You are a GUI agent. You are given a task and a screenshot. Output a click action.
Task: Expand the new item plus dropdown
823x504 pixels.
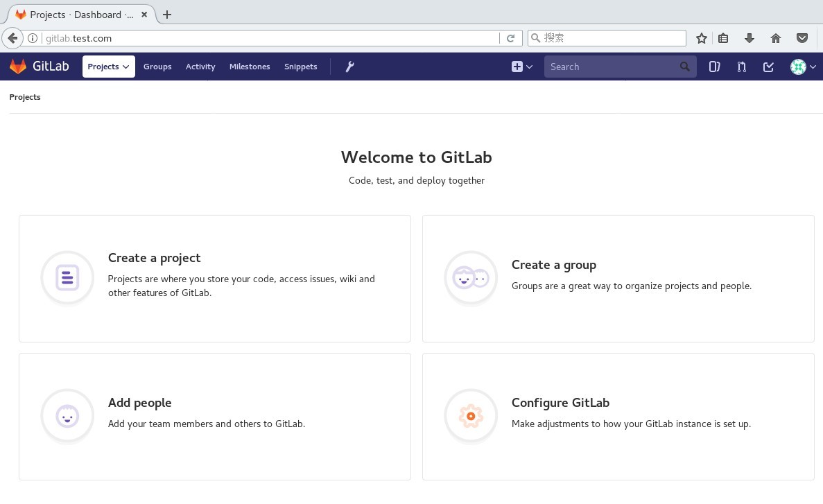521,67
